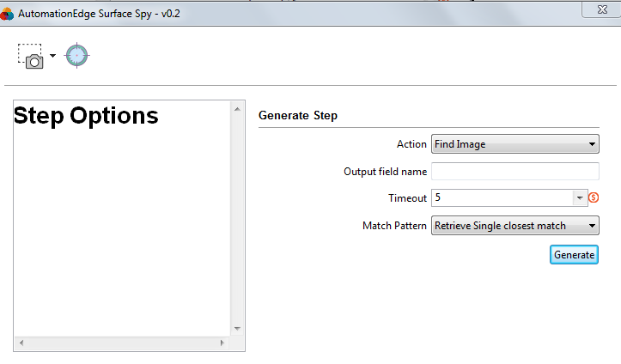The width and height of the screenshot is (621, 364).
Task: Click the Generate Step section heading
Action: click(298, 115)
